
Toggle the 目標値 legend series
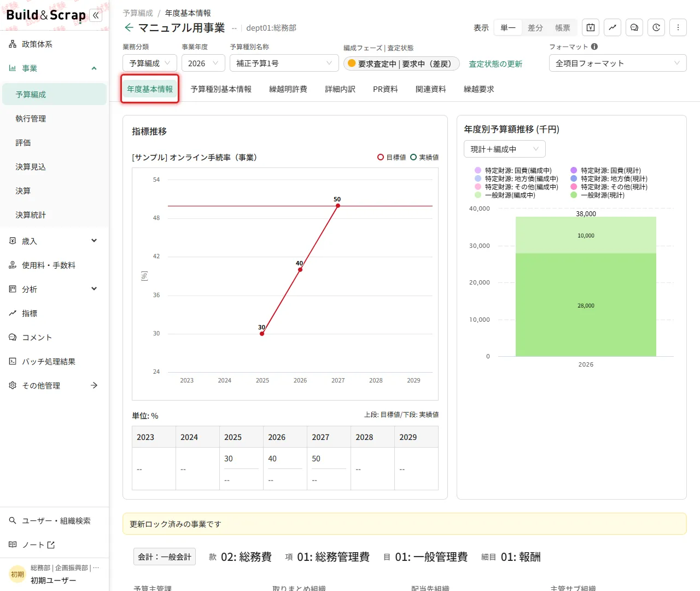[x=392, y=158]
